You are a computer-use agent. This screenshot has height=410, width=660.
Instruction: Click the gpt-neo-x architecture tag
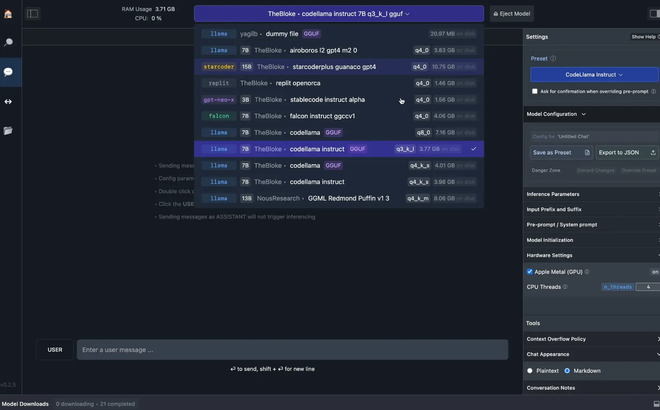pyautogui.click(x=219, y=100)
